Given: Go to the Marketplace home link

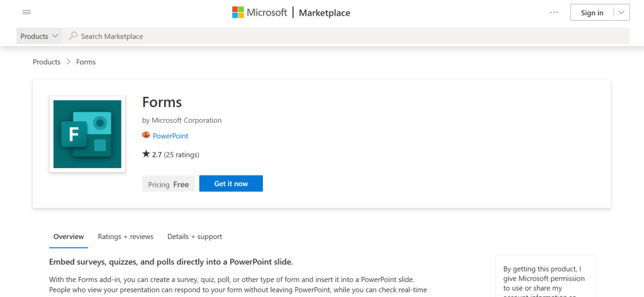Looking at the screenshot, I should click(x=325, y=13).
